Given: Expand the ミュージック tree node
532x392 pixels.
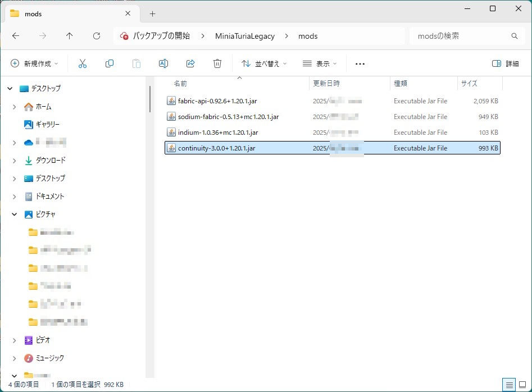Looking at the screenshot, I should (x=14, y=358).
